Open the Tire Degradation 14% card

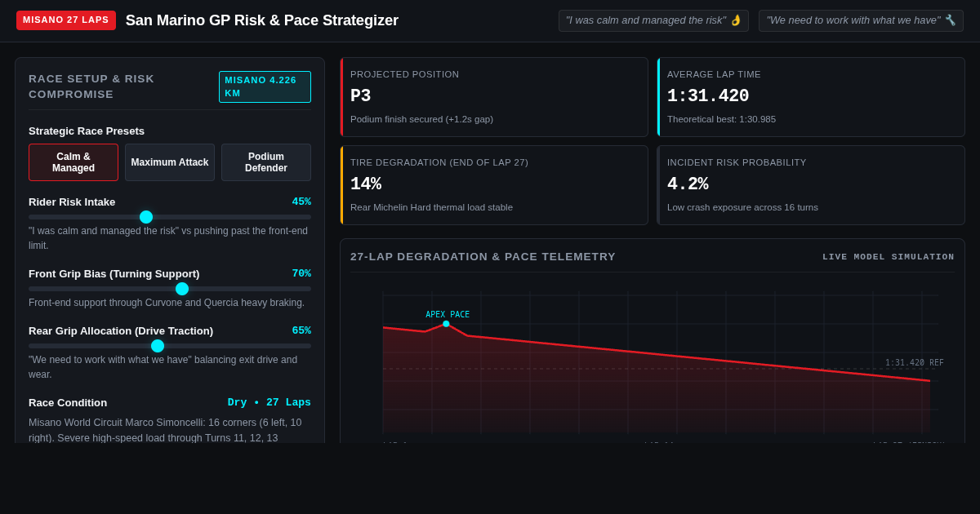coord(494,185)
